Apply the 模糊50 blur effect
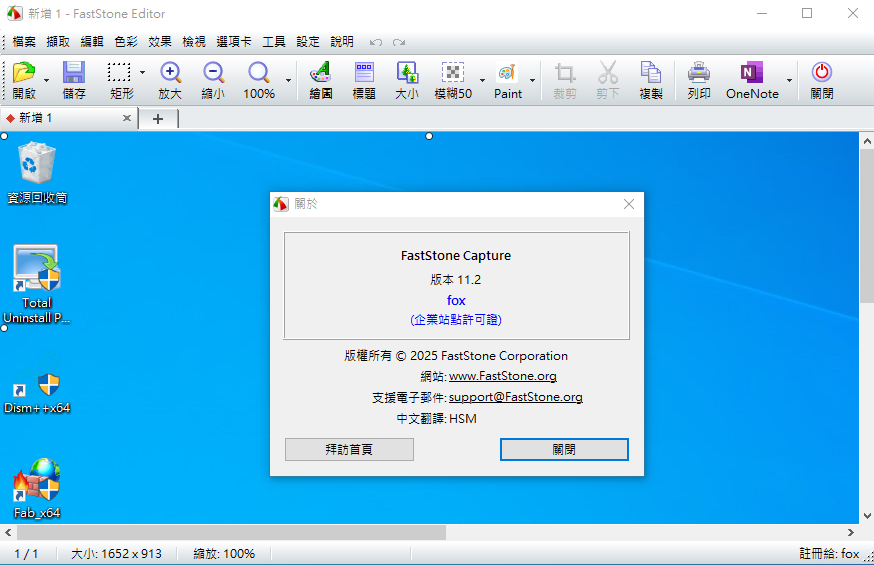This screenshot has width=874, height=565. coord(453,80)
